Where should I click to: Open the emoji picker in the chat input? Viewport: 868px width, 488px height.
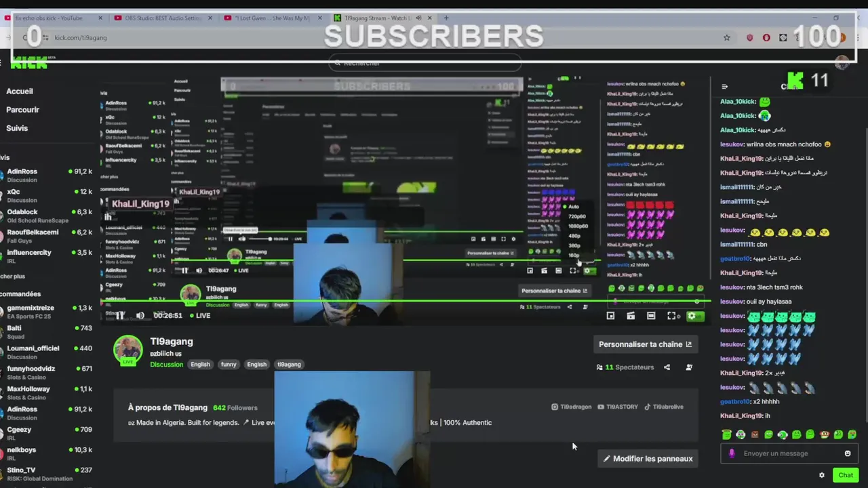tap(848, 453)
